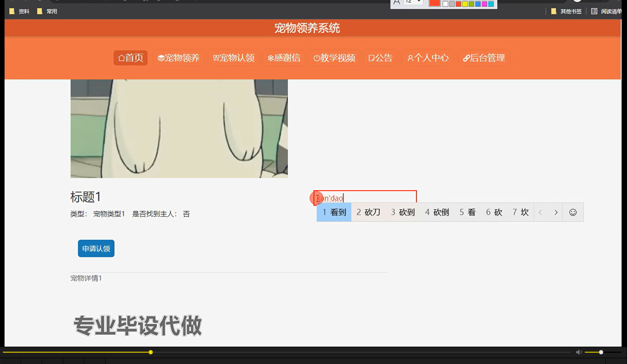Go to 宠物认领 pet claim page
627x364 pixels.
pos(234,58)
